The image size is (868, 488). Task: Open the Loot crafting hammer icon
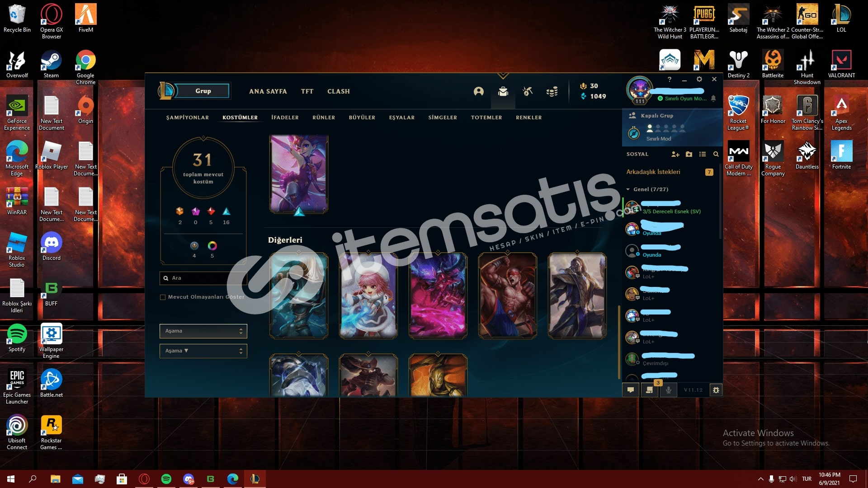pyautogui.click(x=527, y=92)
